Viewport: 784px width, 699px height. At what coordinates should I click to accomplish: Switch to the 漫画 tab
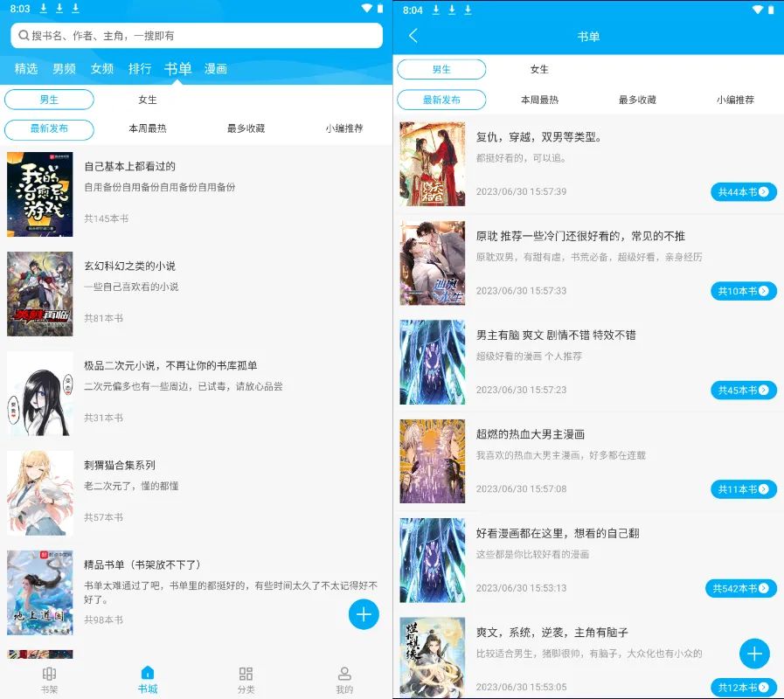point(216,69)
